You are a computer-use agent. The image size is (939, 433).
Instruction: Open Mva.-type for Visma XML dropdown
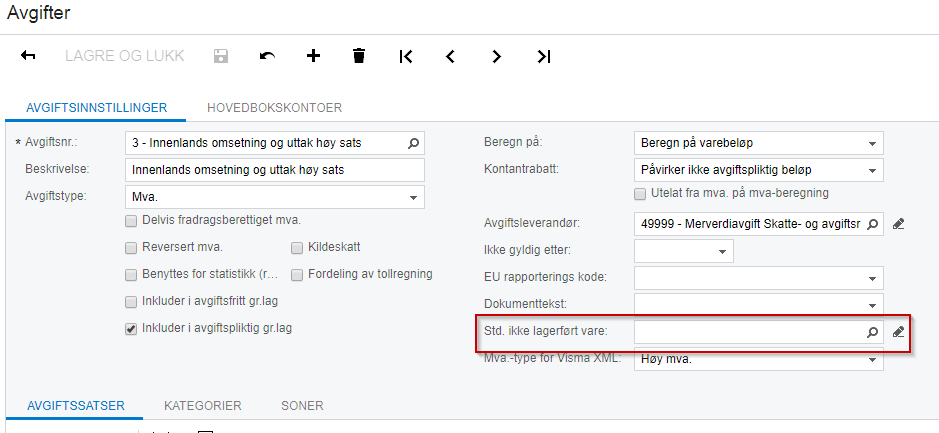point(759,359)
